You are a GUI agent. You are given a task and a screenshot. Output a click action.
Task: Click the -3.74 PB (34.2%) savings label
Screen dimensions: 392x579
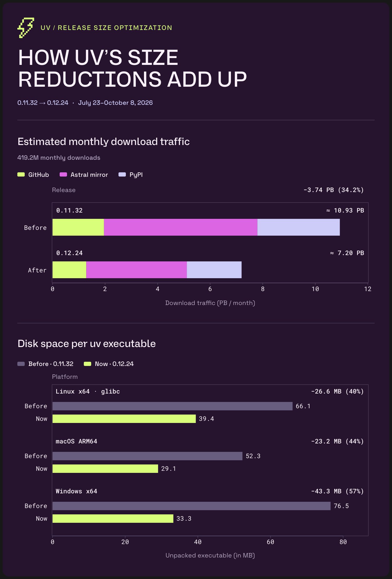[334, 190]
